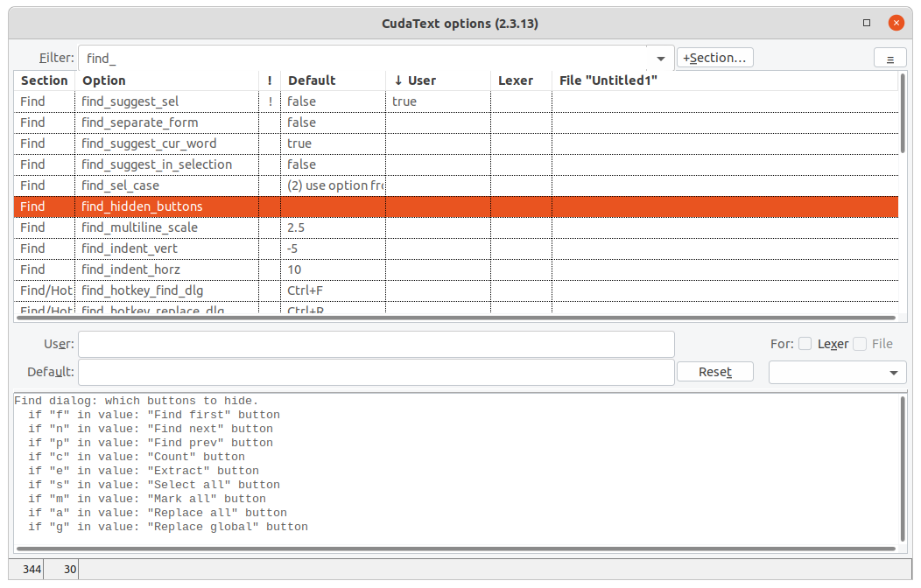Select the find_sel_case row

(x=456, y=186)
